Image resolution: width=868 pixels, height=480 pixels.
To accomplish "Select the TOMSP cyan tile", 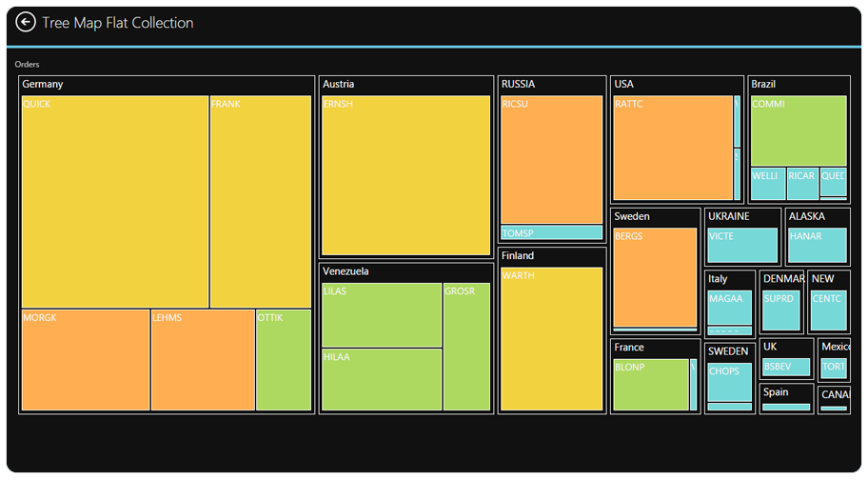I will [552, 233].
